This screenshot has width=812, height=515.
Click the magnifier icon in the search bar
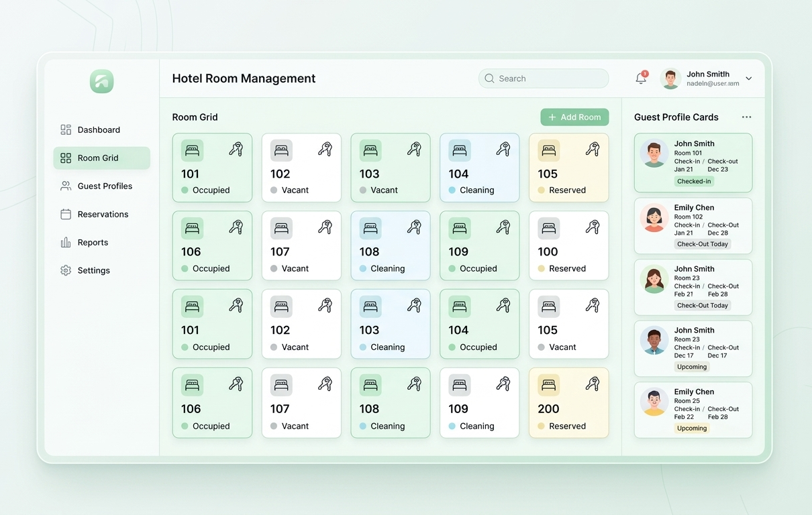(x=490, y=78)
